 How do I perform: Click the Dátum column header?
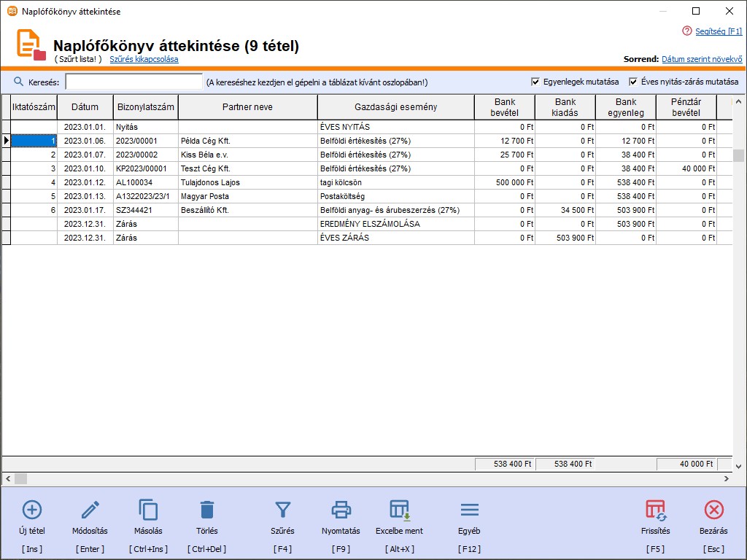(85, 107)
